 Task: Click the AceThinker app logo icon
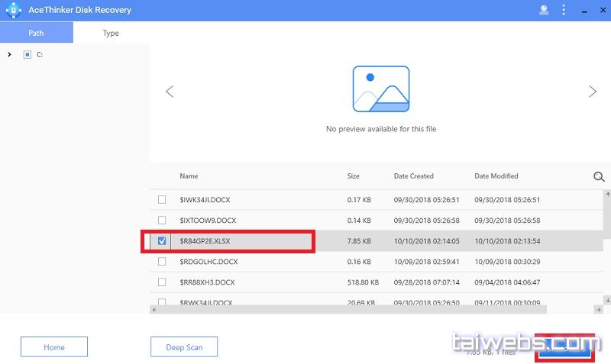click(x=12, y=10)
